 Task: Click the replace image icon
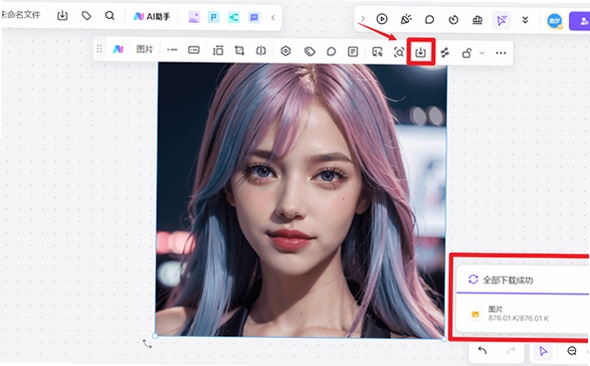point(377,52)
